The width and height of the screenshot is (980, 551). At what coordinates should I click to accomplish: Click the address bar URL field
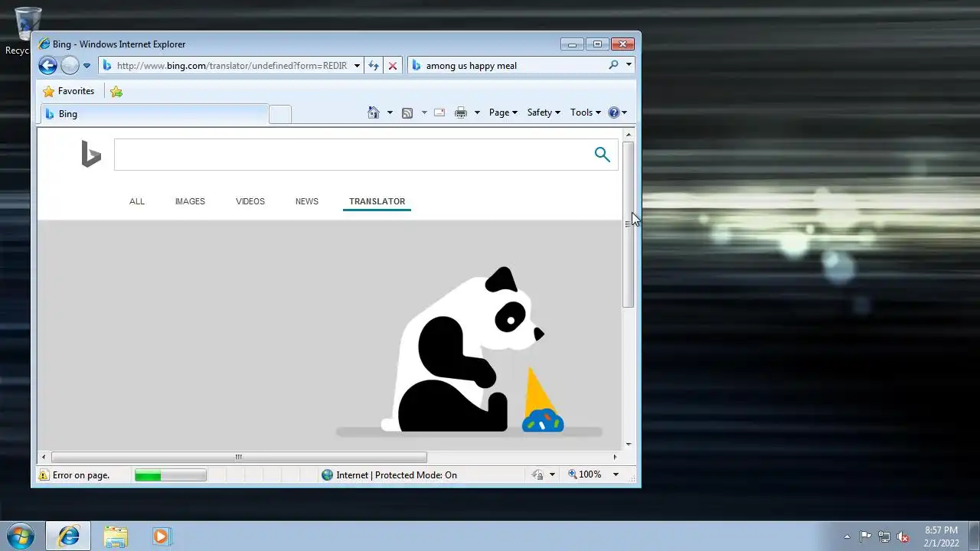coord(231,66)
